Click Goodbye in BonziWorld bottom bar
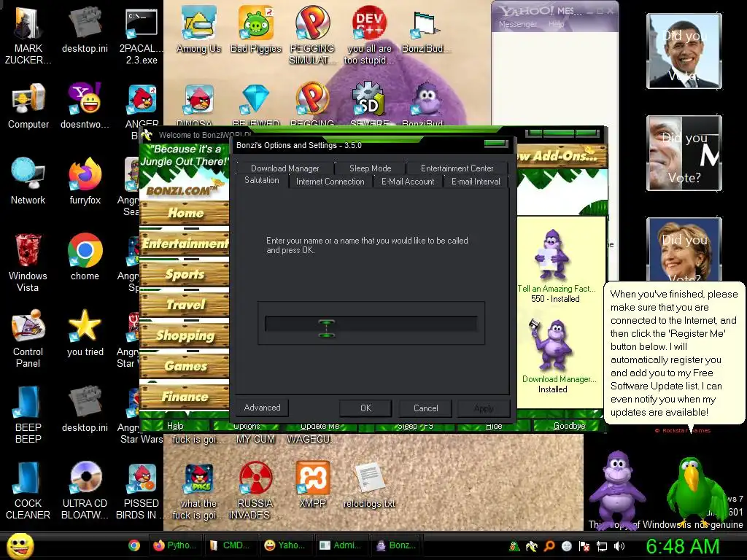This screenshot has width=747, height=560. pos(569,426)
